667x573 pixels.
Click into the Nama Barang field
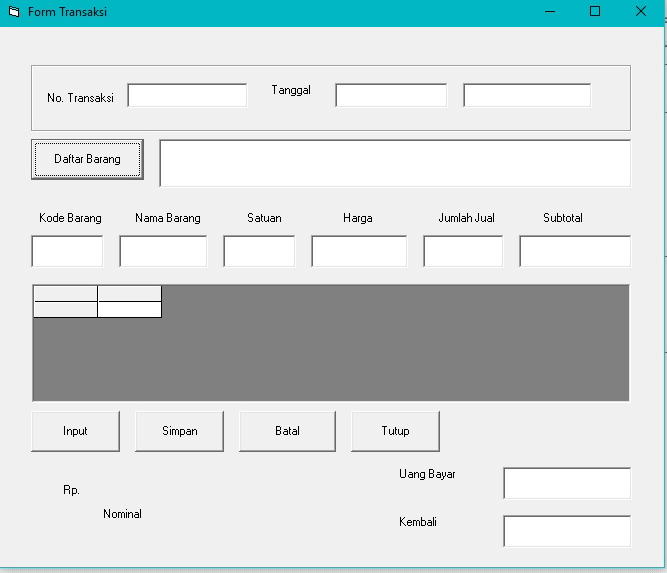[x=163, y=252]
